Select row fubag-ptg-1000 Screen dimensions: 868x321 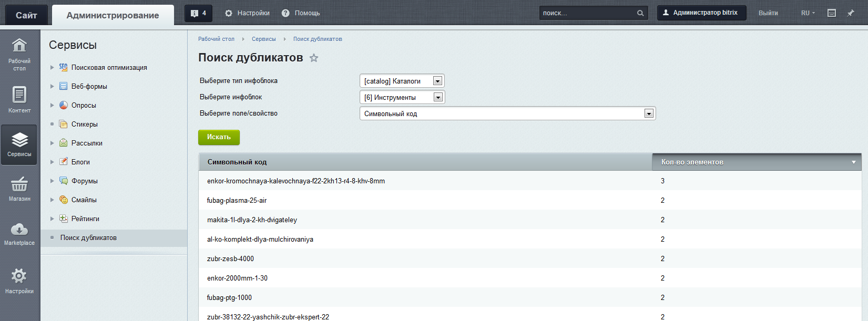coord(530,297)
